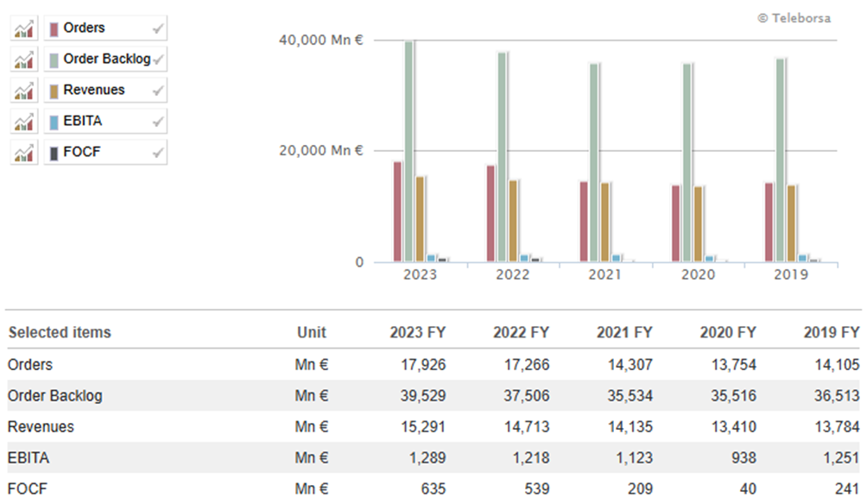Click the chart type icon beside Revenues
Viewport: 867px width, 504px height.
[x=23, y=91]
